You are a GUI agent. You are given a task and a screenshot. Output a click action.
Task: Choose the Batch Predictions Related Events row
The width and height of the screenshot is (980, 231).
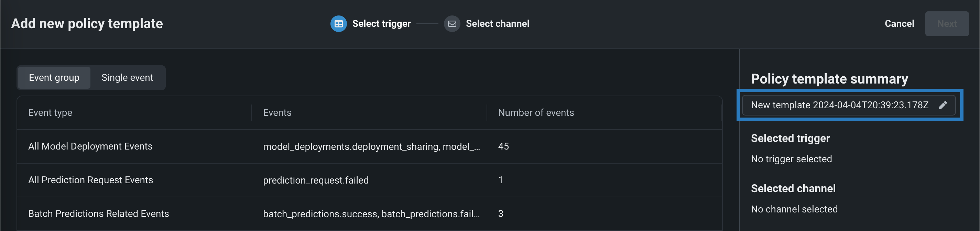[99, 213]
